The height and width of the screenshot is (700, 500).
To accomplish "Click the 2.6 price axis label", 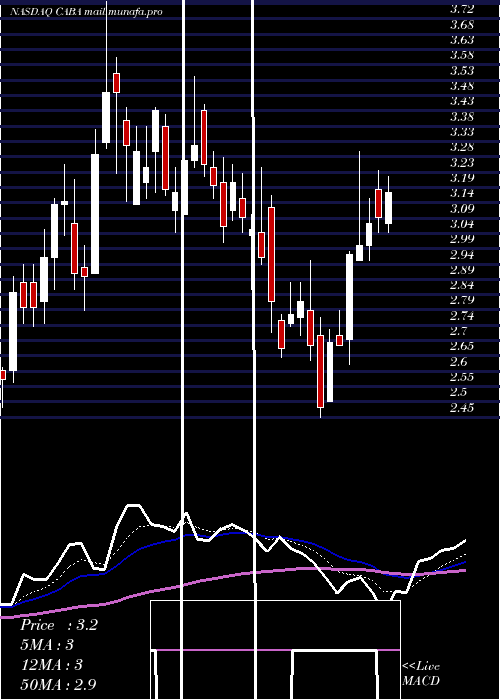I will tap(458, 362).
